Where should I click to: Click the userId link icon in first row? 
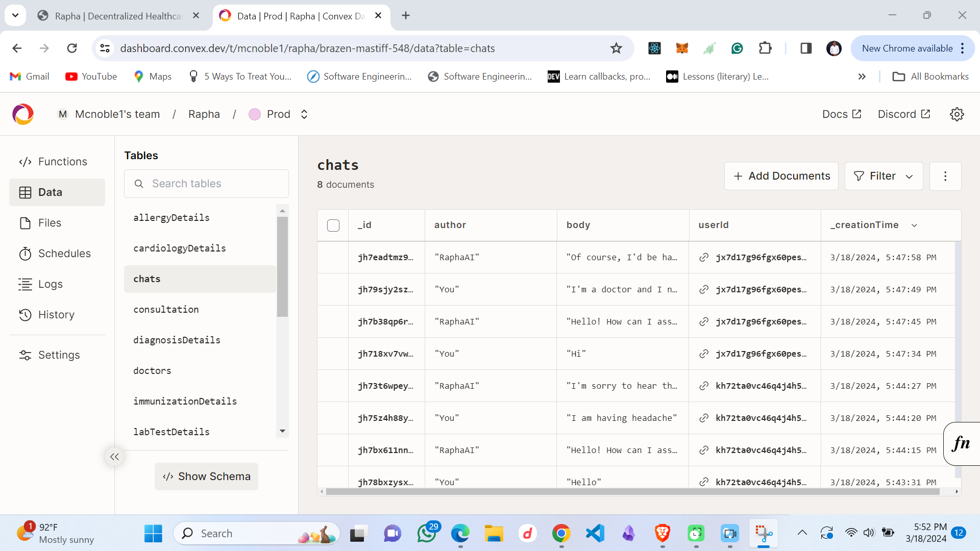click(704, 257)
